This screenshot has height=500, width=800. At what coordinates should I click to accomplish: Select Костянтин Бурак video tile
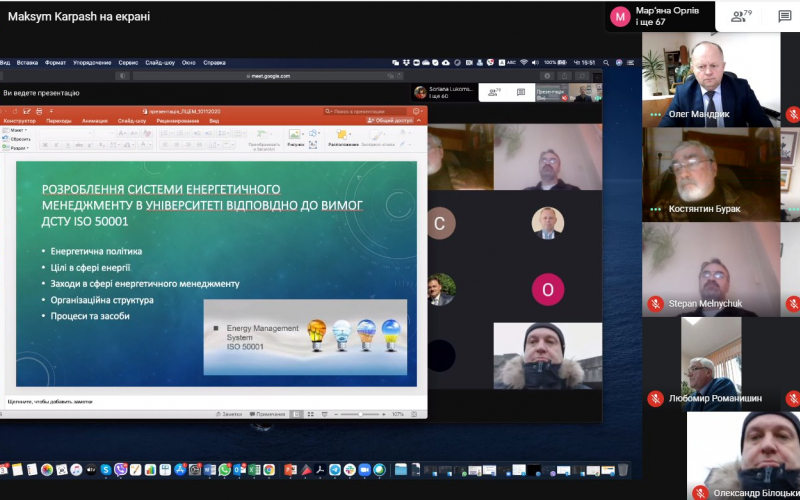pyautogui.click(x=711, y=174)
